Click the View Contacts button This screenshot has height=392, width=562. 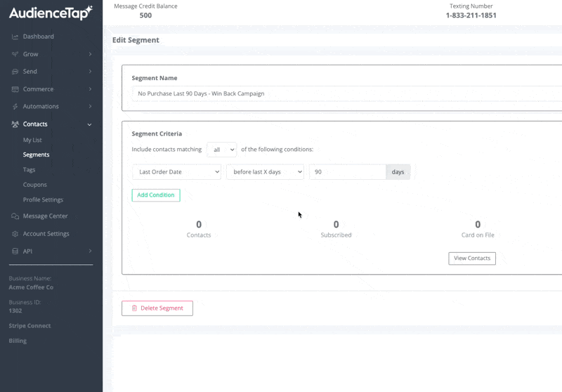[472, 259]
